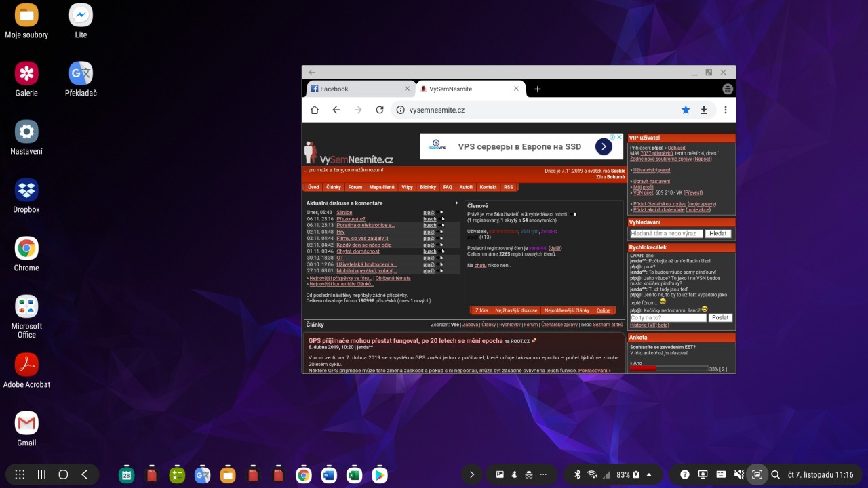The width and height of the screenshot is (868, 488).
Task: Click the 'Co ty na to?' message field
Action: point(668,318)
